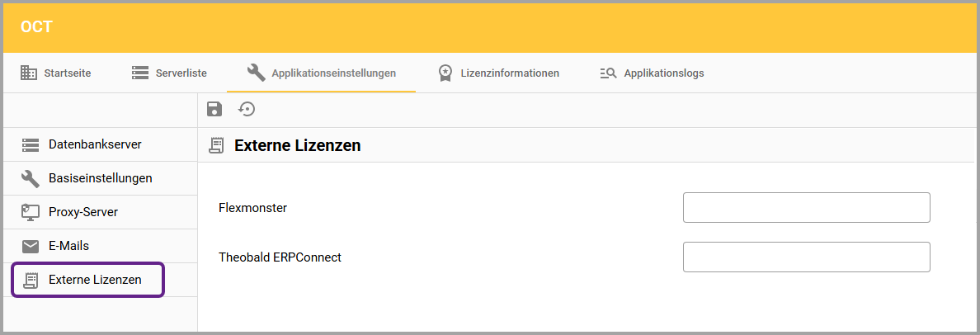
Task: Click the Serverliste list icon
Action: 140,73
